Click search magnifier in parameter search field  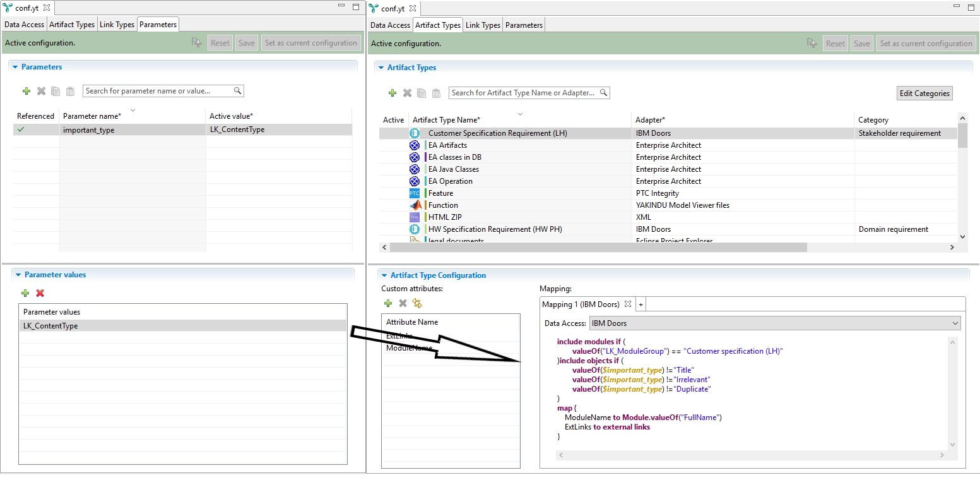coord(238,91)
